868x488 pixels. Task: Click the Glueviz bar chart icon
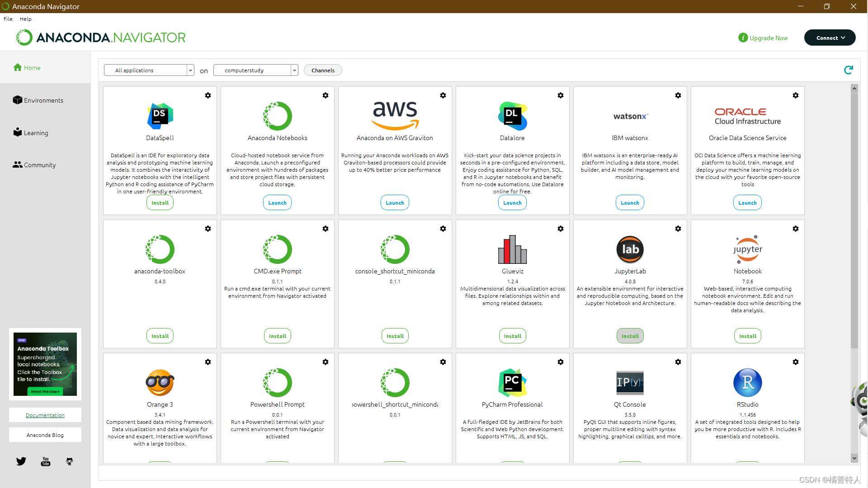pos(512,249)
